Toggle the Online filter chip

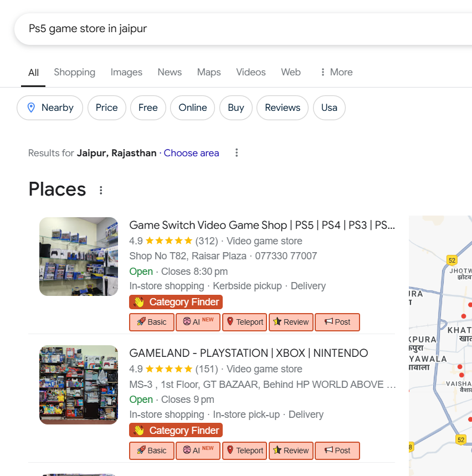tap(192, 108)
